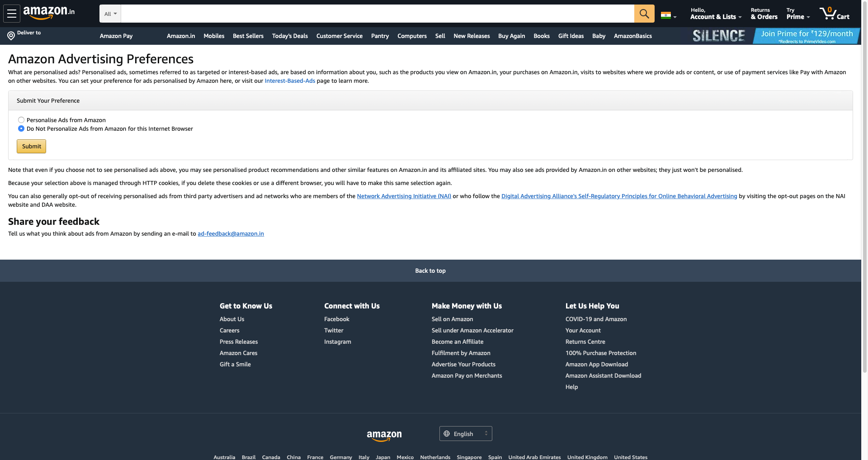Open COVID-19 and Amazon link
The image size is (868, 460).
tap(596, 319)
